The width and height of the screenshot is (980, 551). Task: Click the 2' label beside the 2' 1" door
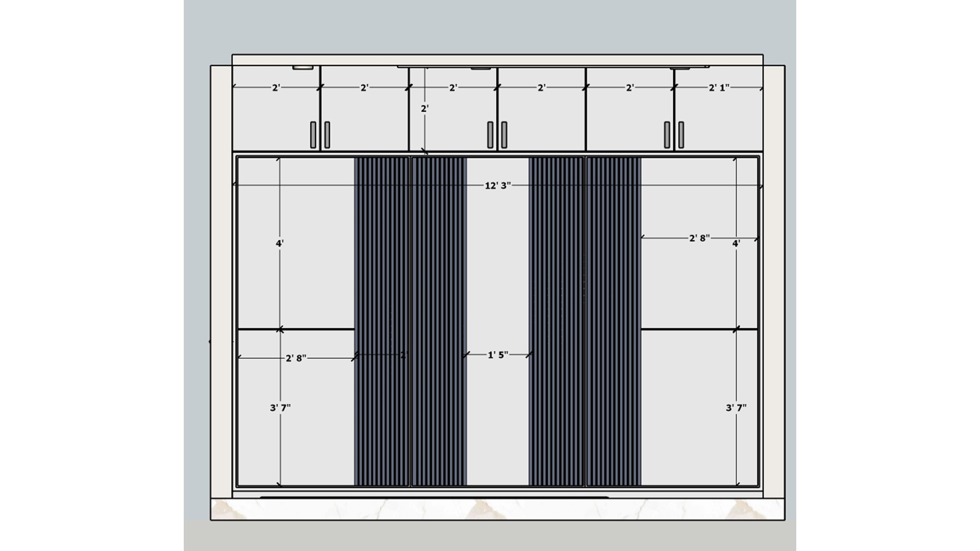630,88
